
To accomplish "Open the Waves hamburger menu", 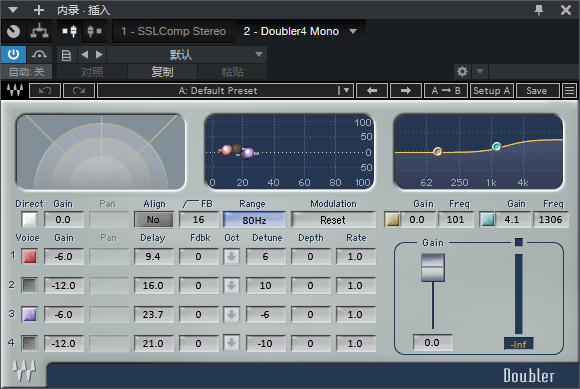I will 570,91.
